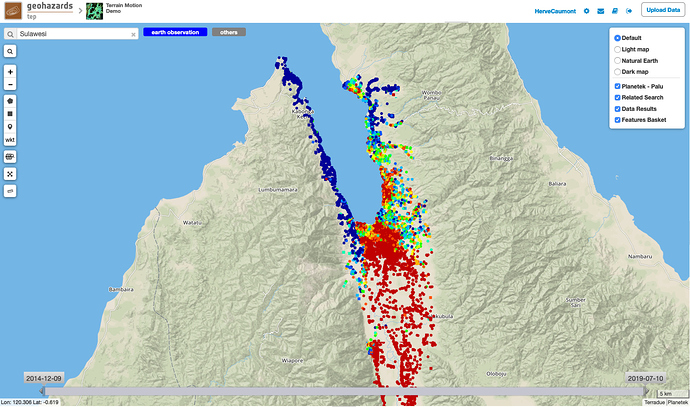Select the polygon drawing tool
Image resolution: width=690 pixels, height=407 pixels.
(x=10, y=101)
